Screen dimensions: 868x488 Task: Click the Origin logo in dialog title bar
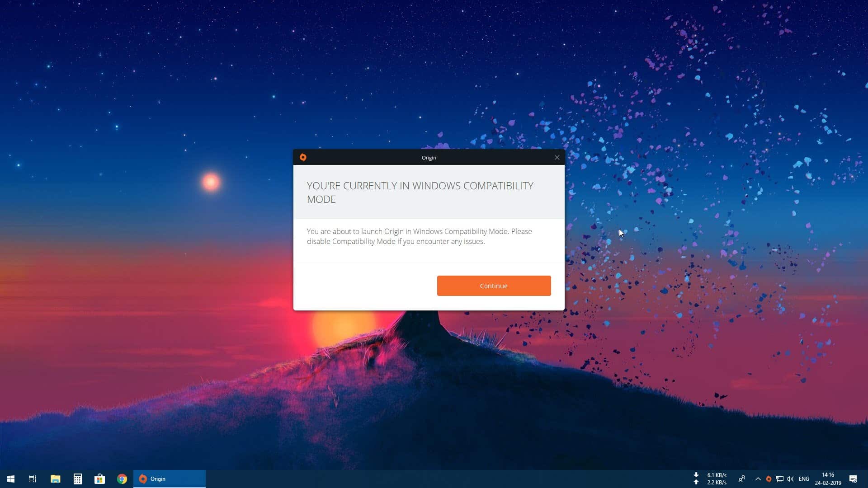[x=303, y=157]
